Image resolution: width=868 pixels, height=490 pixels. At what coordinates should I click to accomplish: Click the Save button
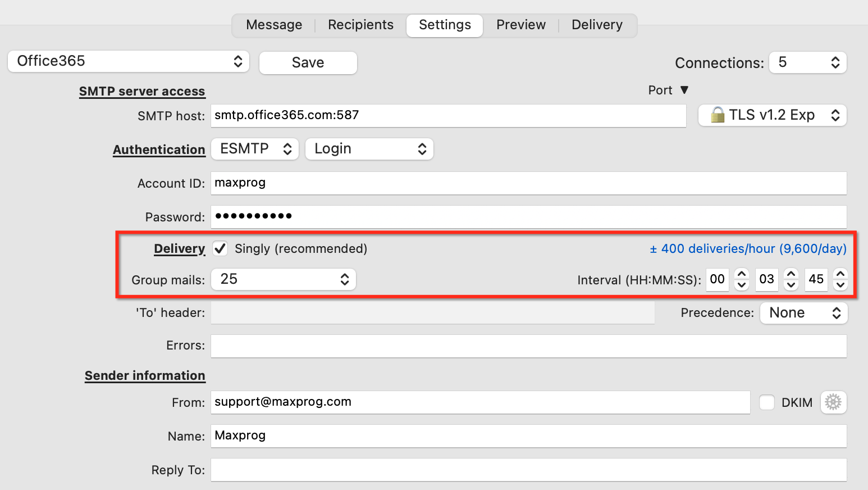pyautogui.click(x=308, y=62)
